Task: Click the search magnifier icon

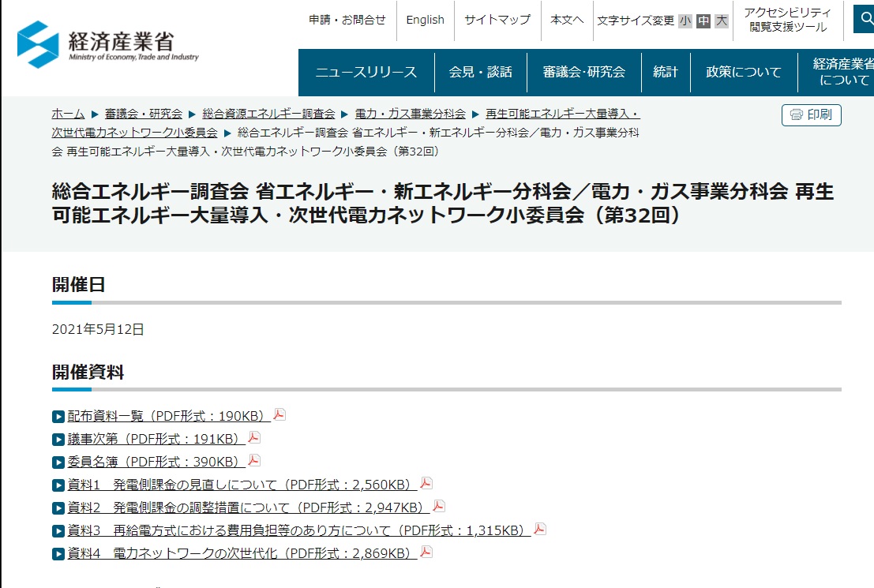Action: click(863, 17)
